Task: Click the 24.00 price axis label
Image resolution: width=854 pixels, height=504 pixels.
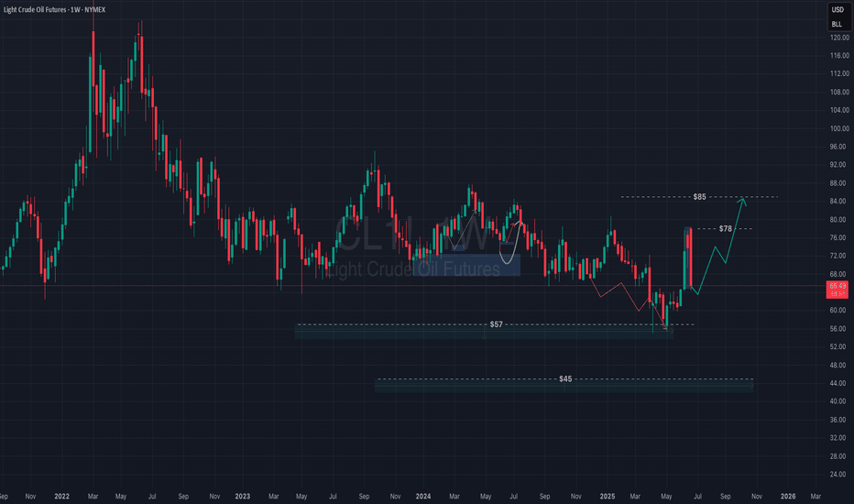Action: 839,474
